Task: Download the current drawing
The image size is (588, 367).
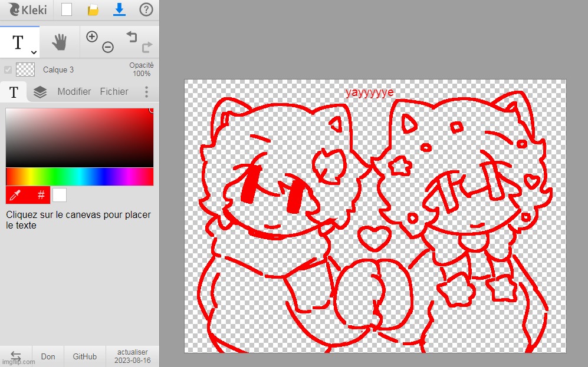Action: [120, 9]
